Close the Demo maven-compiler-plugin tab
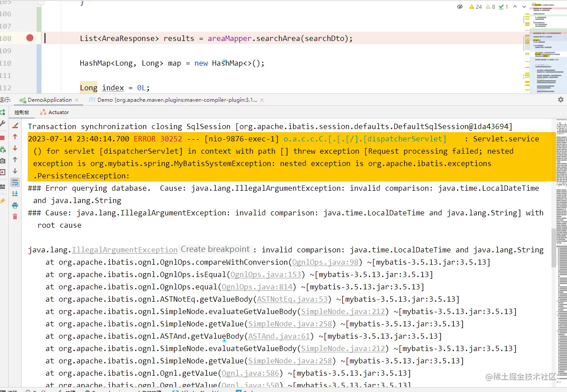Screen dimensions: 567x392 (x=262, y=100)
